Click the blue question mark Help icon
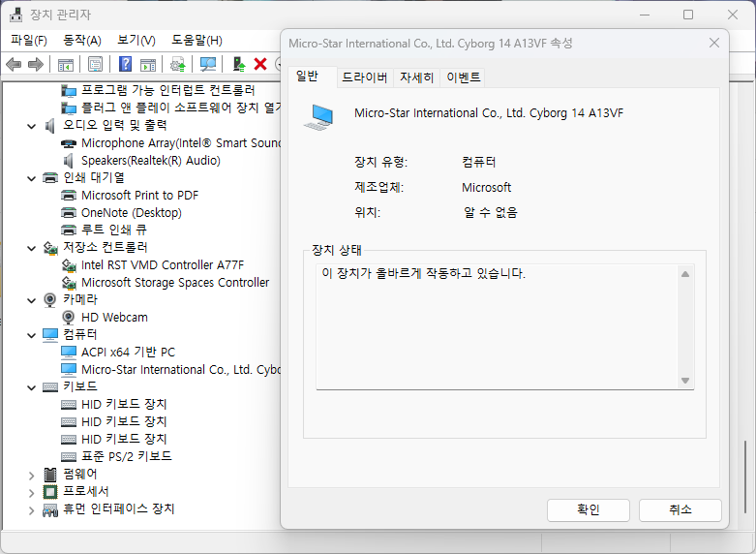 click(x=126, y=64)
